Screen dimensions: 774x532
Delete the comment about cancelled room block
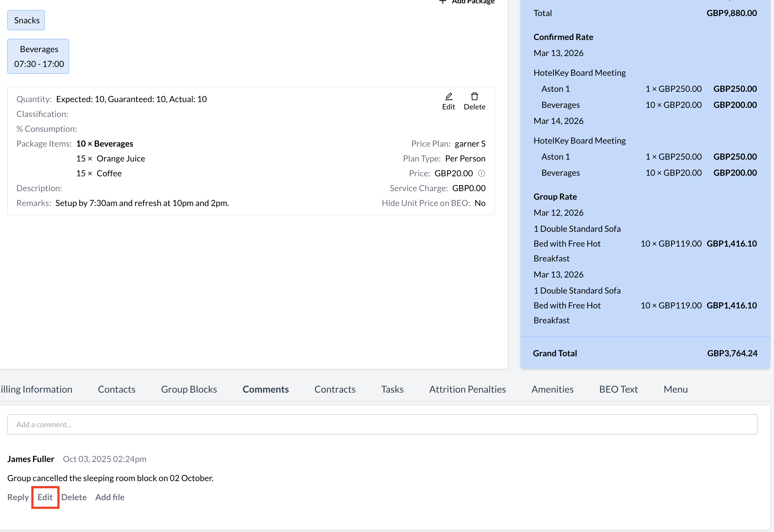(74, 497)
